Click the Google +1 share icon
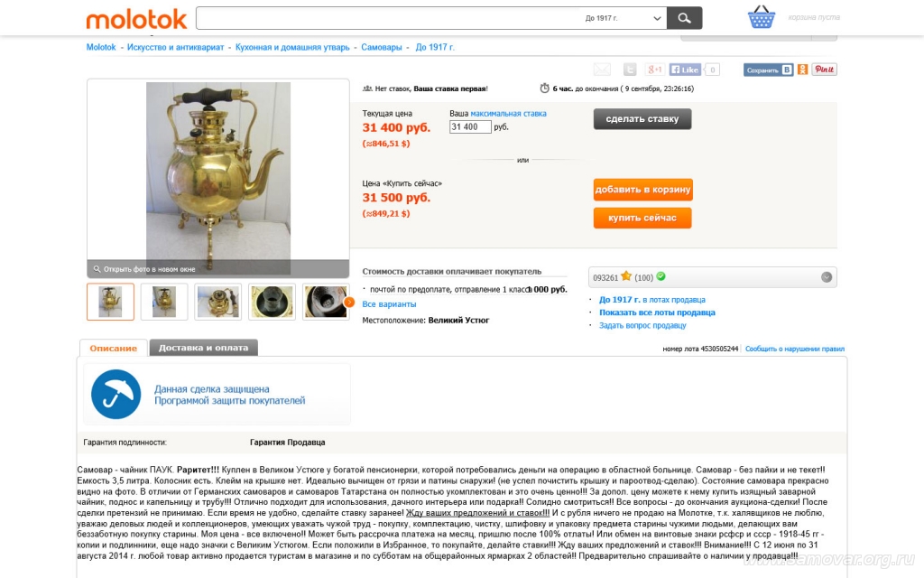 tap(655, 70)
